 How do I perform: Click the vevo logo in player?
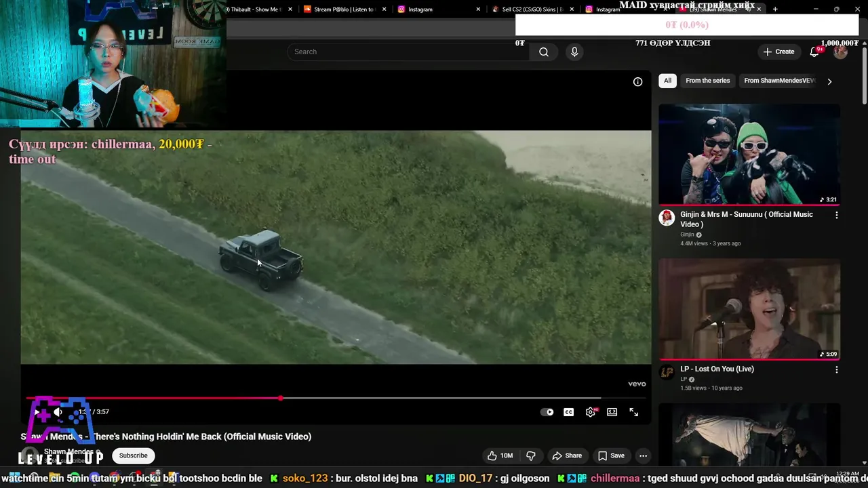[x=637, y=384]
